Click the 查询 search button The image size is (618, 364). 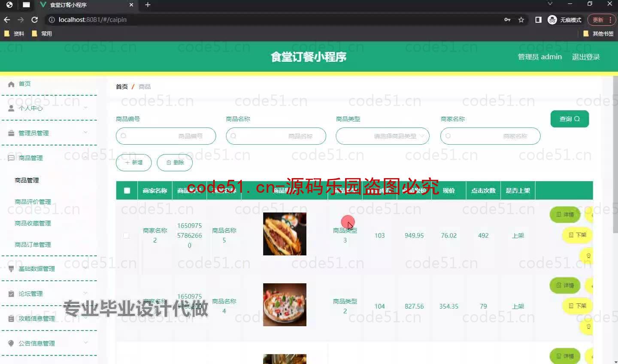570,119
